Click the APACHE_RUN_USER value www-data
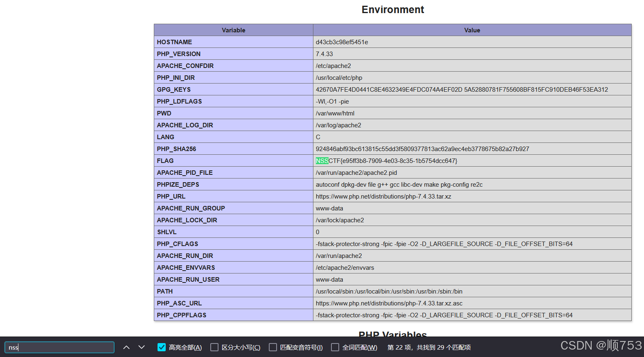644x357 pixels. click(329, 280)
